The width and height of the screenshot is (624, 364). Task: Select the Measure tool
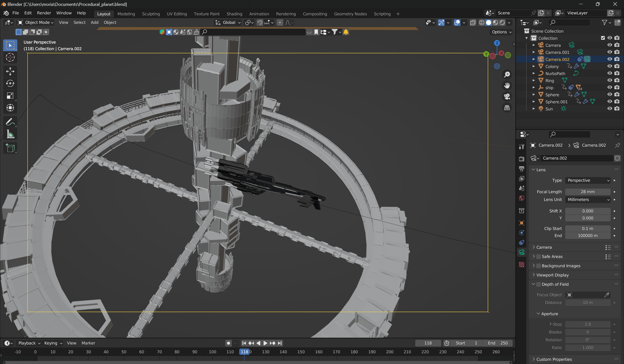click(x=10, y=134)
